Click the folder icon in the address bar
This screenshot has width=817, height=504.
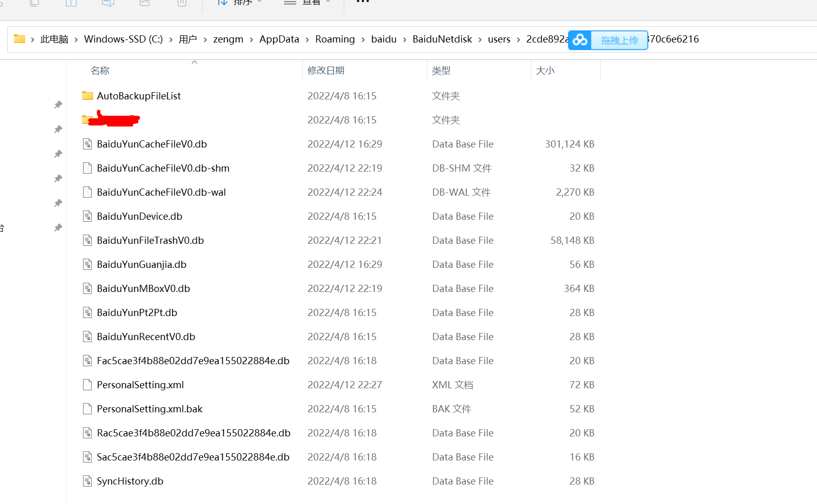[x=19, y=39]
